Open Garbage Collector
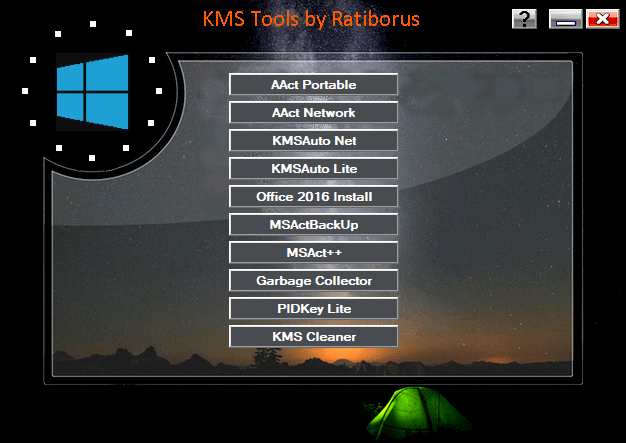Viewport: 626px width, 443px height. tap(313, 281)
